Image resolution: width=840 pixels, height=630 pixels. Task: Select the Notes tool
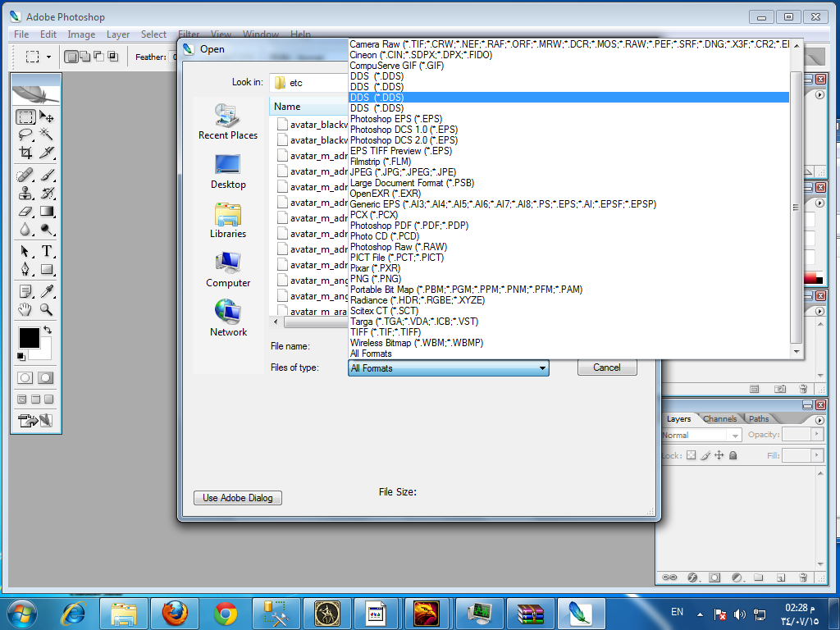click(25, 291)
